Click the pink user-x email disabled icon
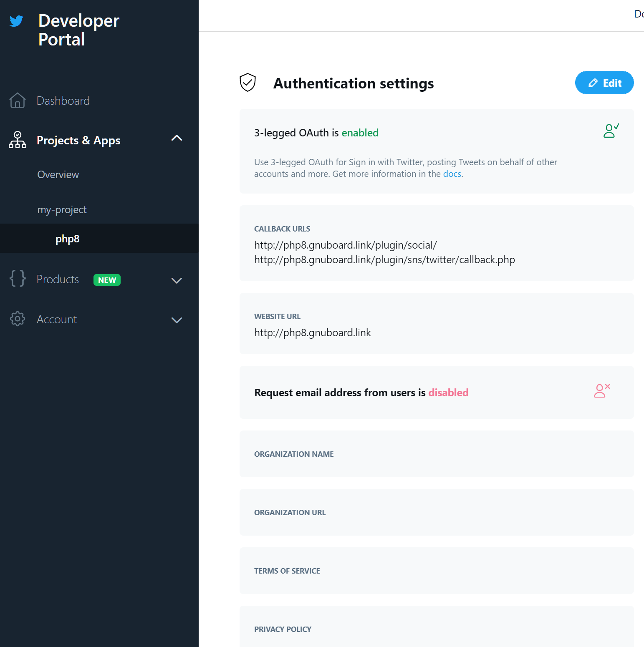The width and height of the screenshot is (644, 647). tap(602, 391)
